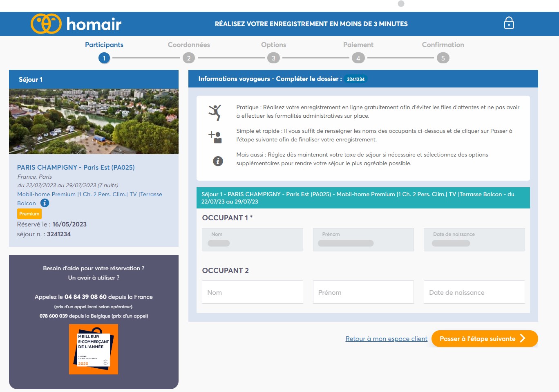Viewport: 559px width, 392px height.
Task: Click the Mobil-home Premium description link
Action: click(89, 199)
